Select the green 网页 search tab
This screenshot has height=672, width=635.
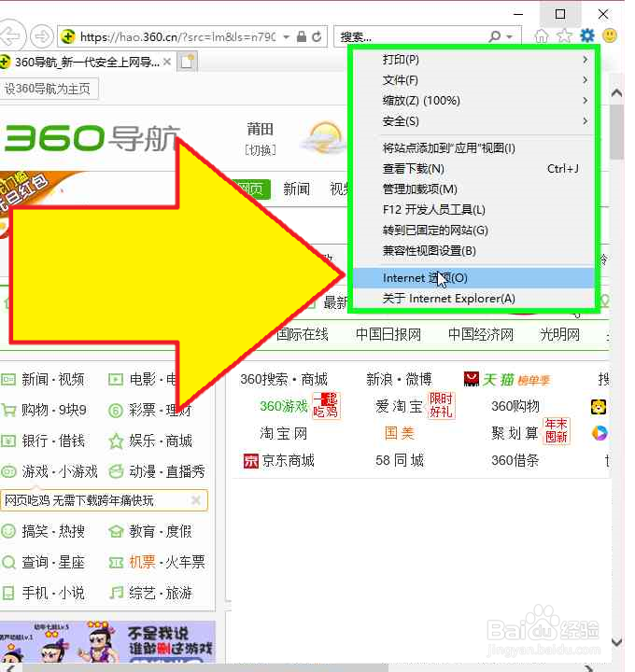[254, 189]
